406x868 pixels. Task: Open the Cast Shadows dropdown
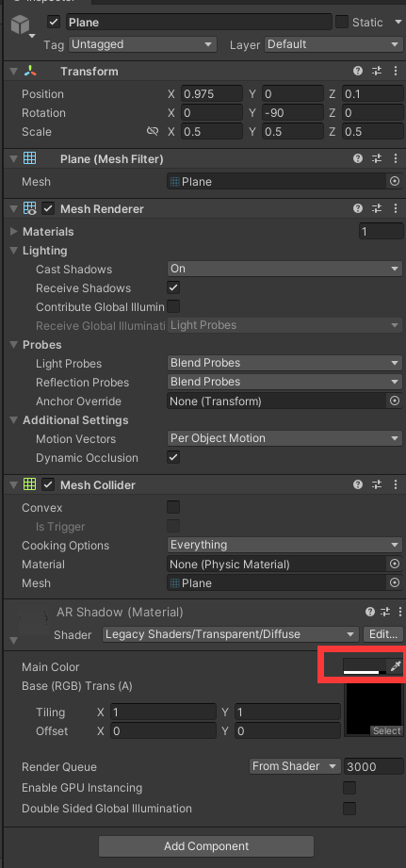(284, 269)
